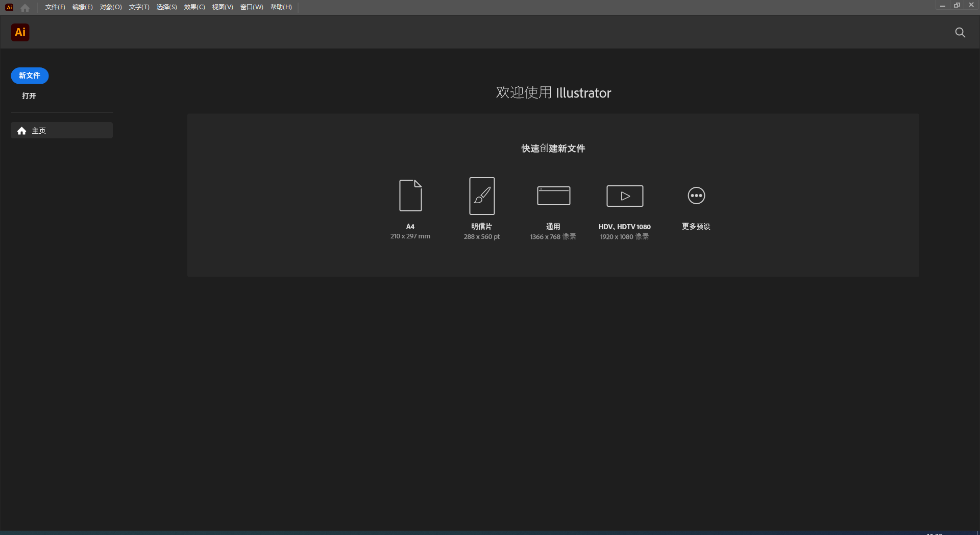Select the A4 document preset icon

410,196
